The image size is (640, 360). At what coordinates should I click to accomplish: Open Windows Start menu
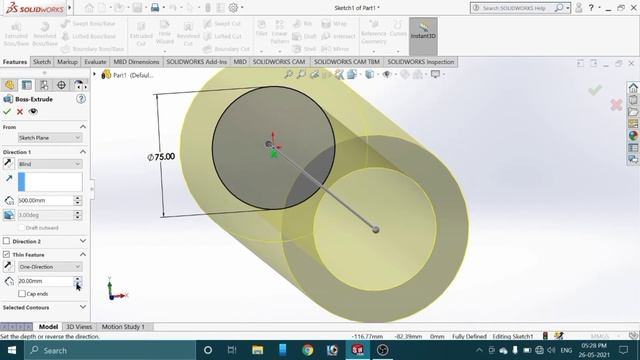tap(12, 350)
